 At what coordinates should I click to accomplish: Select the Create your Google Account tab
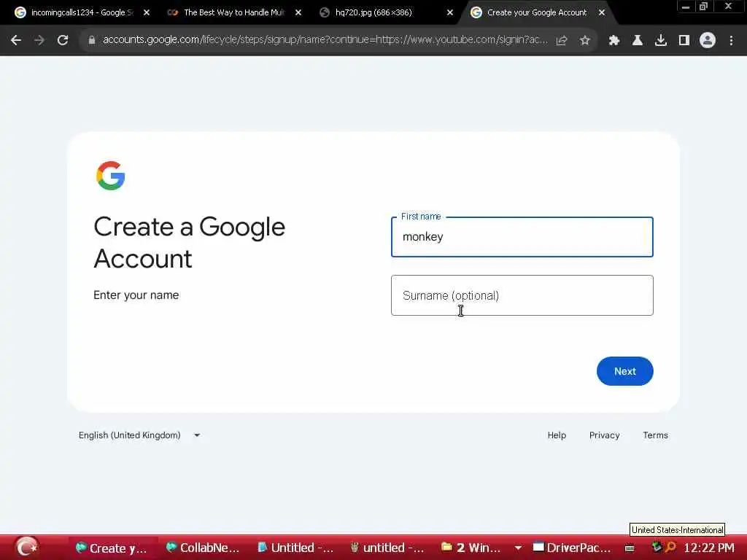537,12
